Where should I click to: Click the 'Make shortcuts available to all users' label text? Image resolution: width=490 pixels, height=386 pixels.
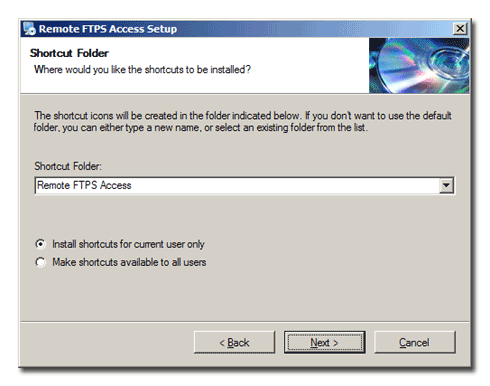pos(129,262)
